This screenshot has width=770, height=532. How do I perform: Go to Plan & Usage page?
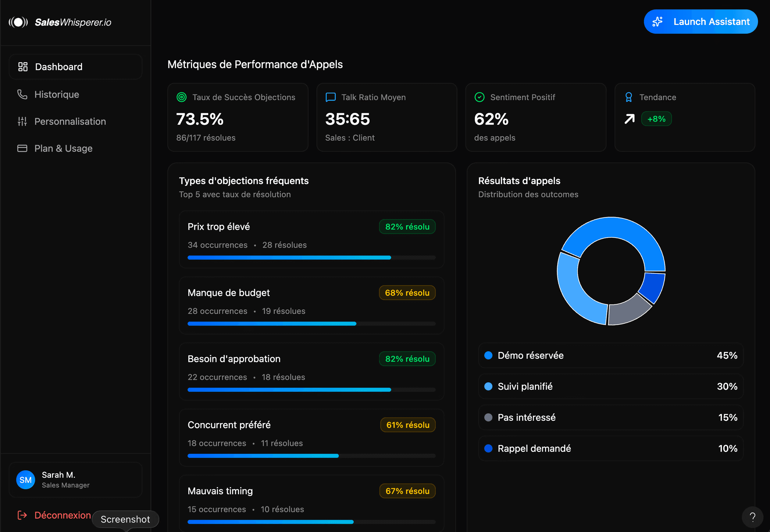click(63, 148)
